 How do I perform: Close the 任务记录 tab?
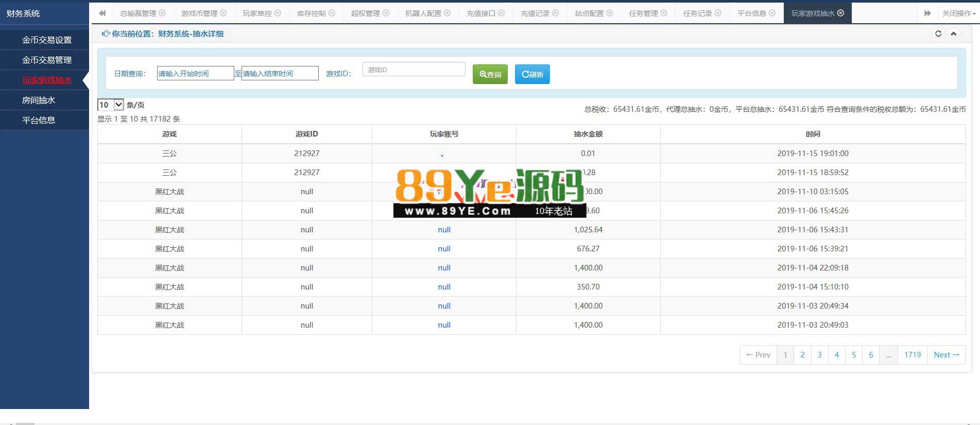pyautogui.click(x=718, y=13)
